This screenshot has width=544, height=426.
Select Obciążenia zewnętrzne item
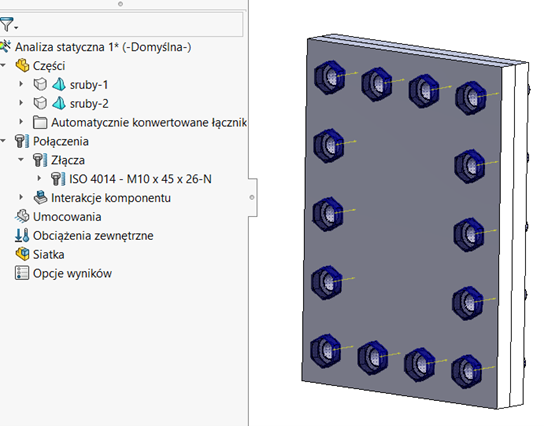click(93, 236)
